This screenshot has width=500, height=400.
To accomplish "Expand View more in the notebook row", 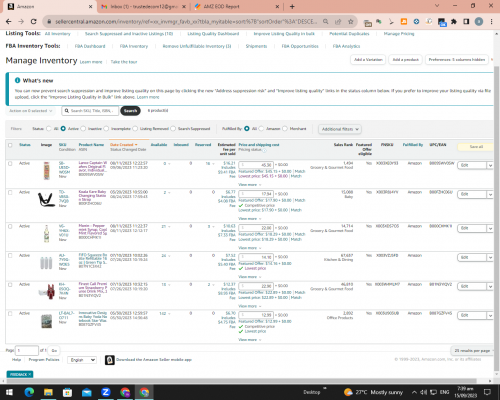I will [249, 340].
